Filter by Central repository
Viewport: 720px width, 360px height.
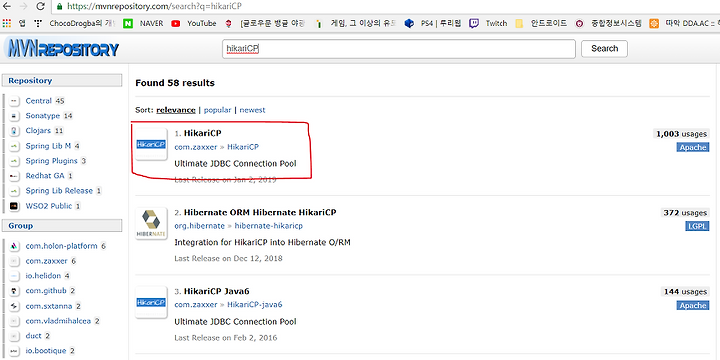coord(39,101)
